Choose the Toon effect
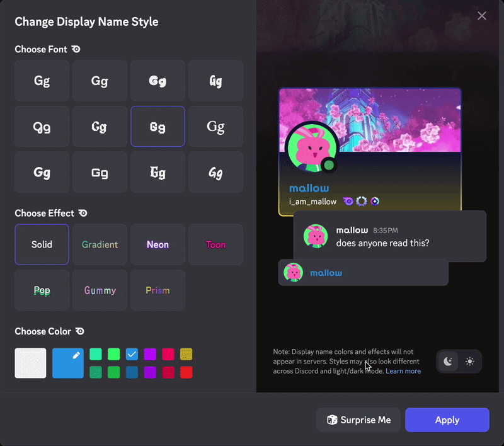Screen dimensions: 504x446 click(215, 244)
